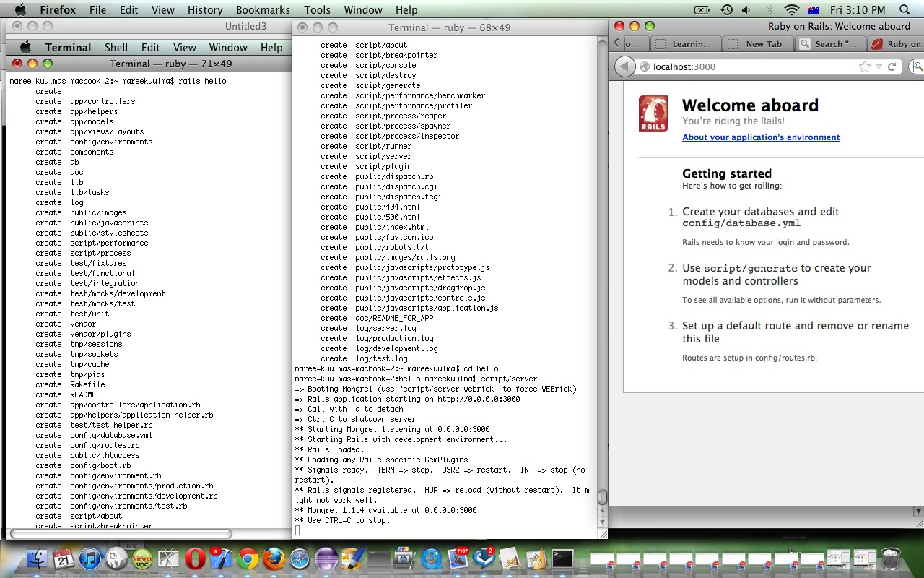The width and height of the screenshot is (924, 578).
Task: Open the Window menu in the top menu bar
Action: click(363, 9)
